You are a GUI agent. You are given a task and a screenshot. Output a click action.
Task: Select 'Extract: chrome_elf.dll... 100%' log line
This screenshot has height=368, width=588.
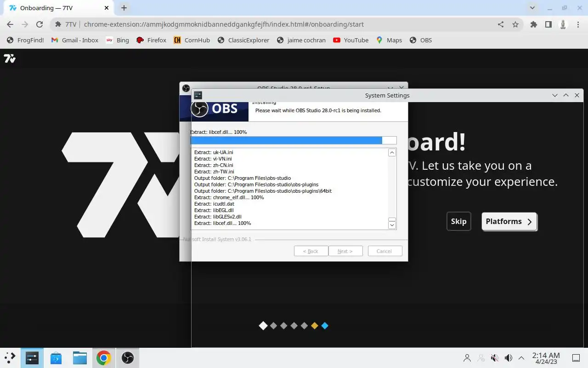pos(229,197)
